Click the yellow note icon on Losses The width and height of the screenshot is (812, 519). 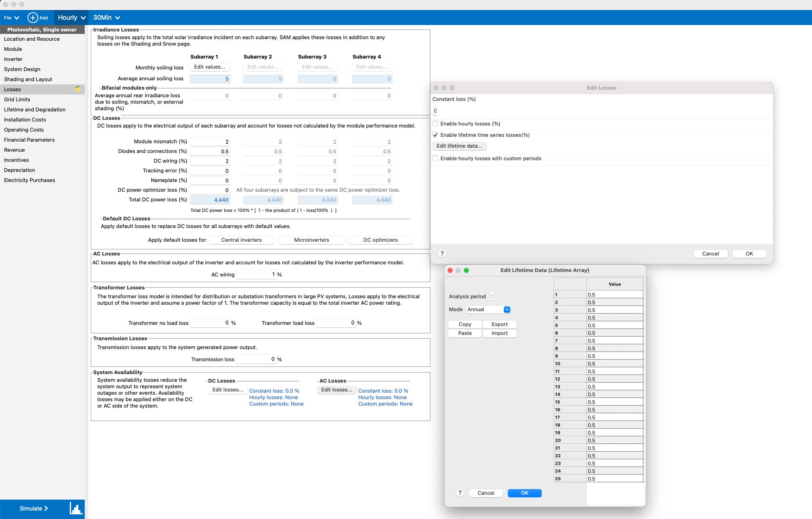point(78,89)
